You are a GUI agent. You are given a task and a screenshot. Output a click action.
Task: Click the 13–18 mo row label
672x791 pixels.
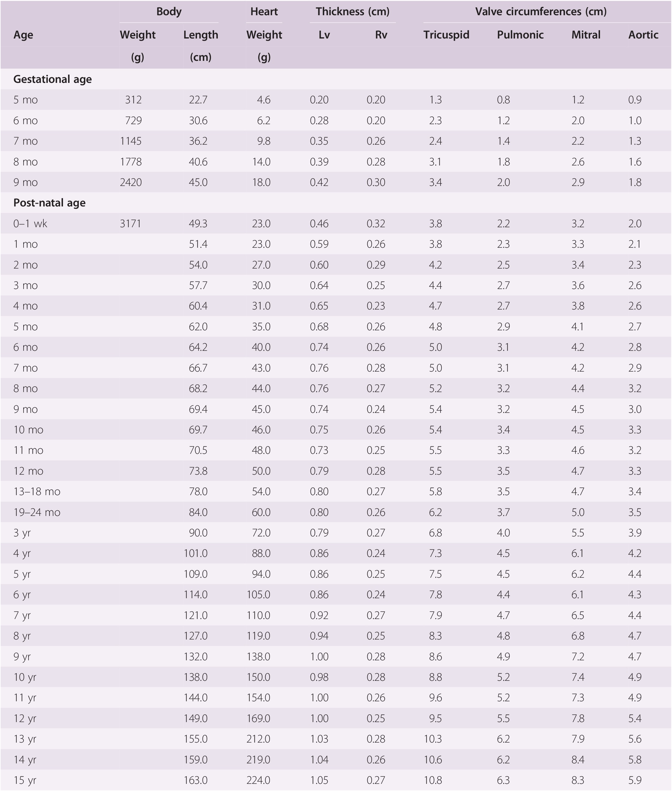37,491
